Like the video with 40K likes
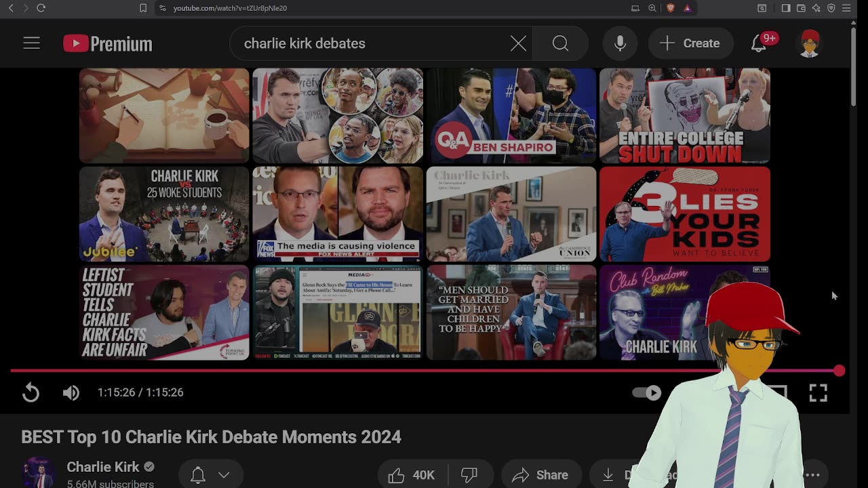The height and width of the screenshot is (488, 868). 412,475
